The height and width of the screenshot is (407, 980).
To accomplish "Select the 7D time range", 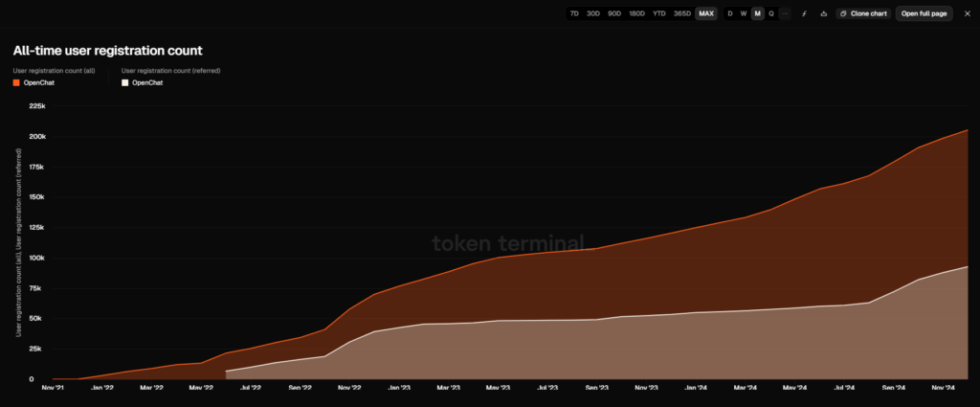I will pyautogui.click(x=574, y=13).
